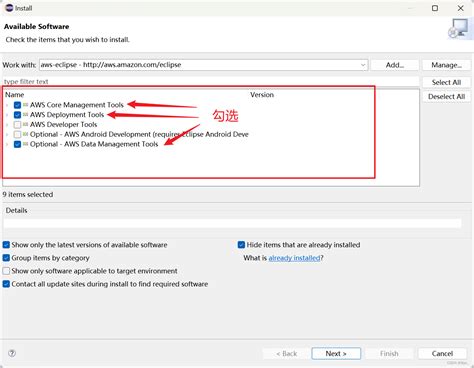Uncheck Optional AWS Data Management Tools

pyautogui.click(x=17, y=144)
